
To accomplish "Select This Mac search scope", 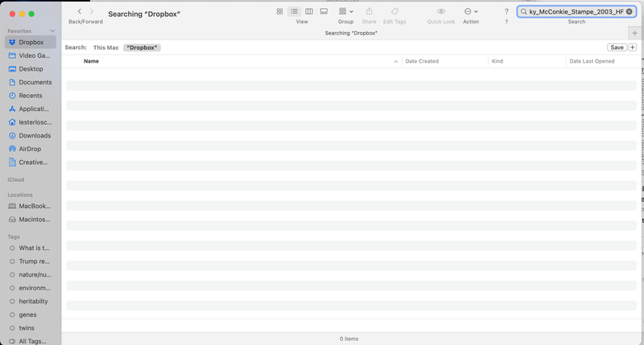I will click(105, 47).
